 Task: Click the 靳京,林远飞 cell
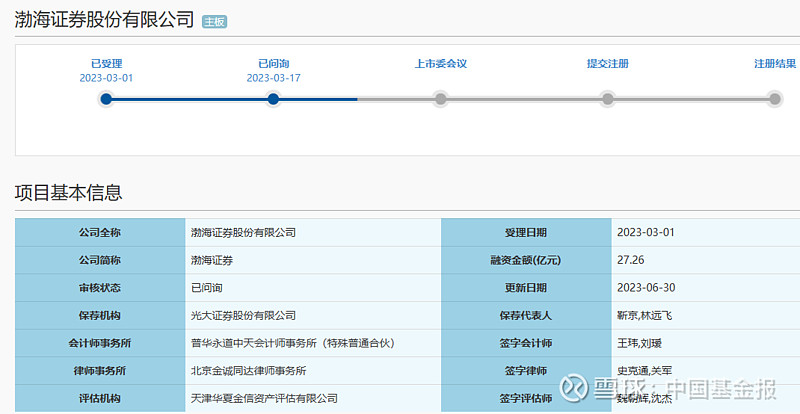coord(706,315)
